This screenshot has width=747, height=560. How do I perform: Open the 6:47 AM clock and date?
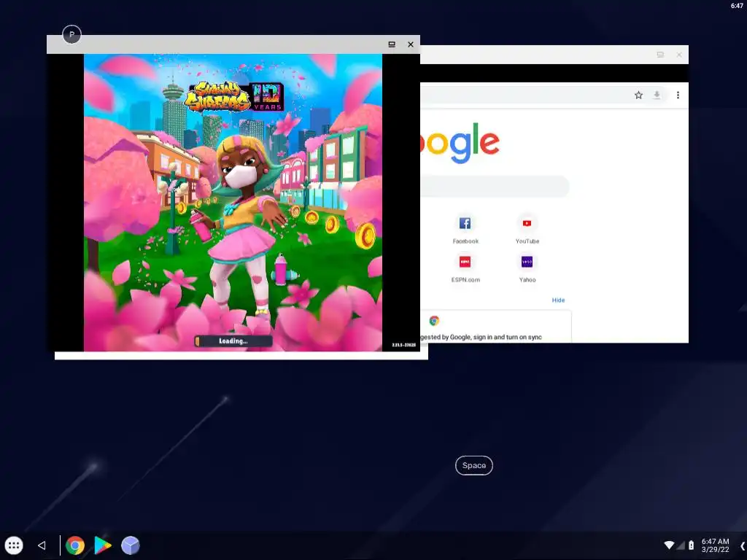715,545
